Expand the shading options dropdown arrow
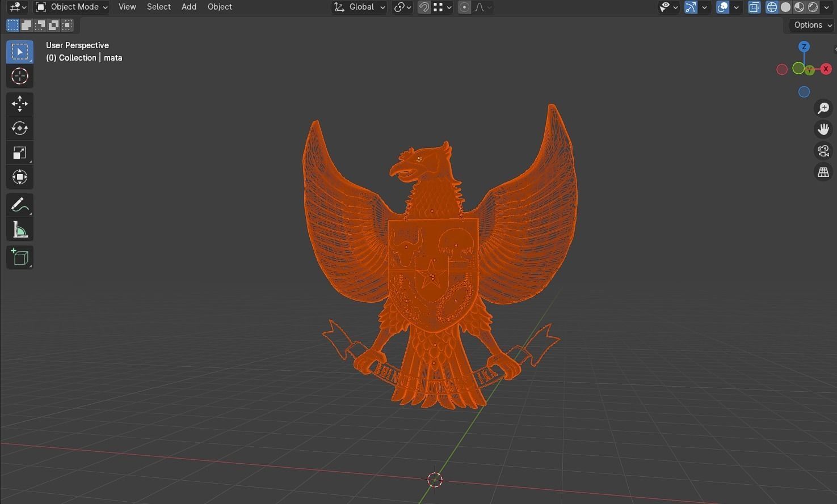This screenshot has height=504, width=837. [826, 7]
